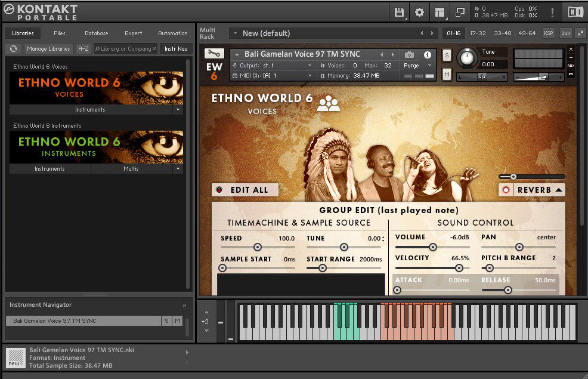588x379 pixels.
Task: Open Kontakt options via gear icon
Action: coord(419,12)
